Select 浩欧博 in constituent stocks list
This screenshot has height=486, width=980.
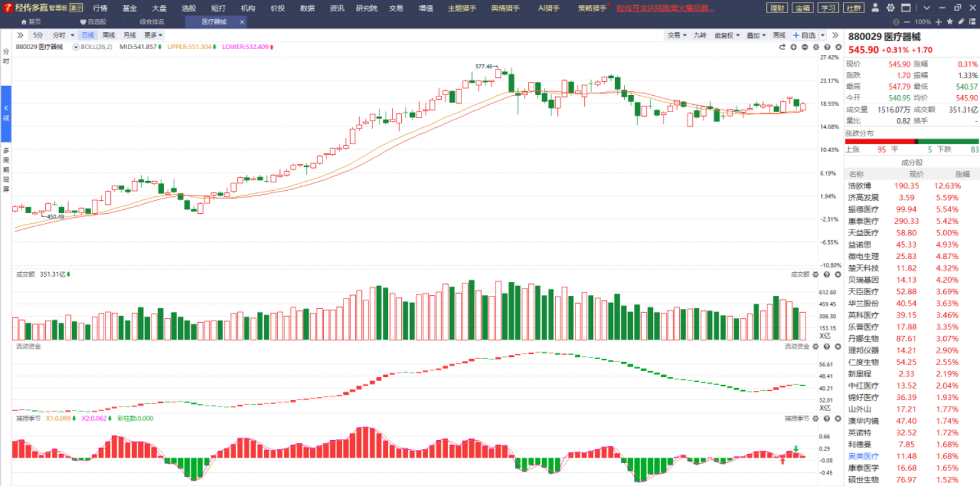point(859,186)
